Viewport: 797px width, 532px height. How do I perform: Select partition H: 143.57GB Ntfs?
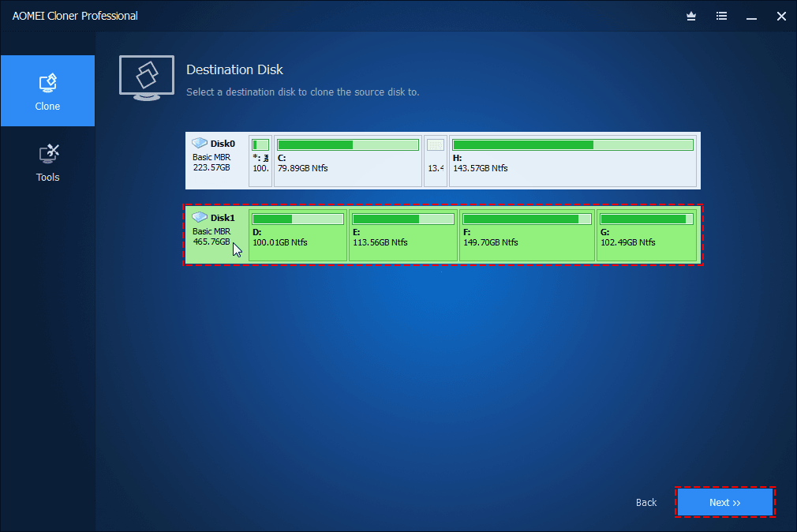click(573, 161)
